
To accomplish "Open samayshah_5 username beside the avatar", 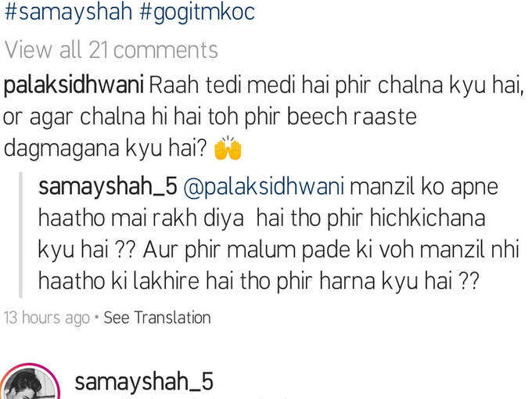I will point(144,382).
